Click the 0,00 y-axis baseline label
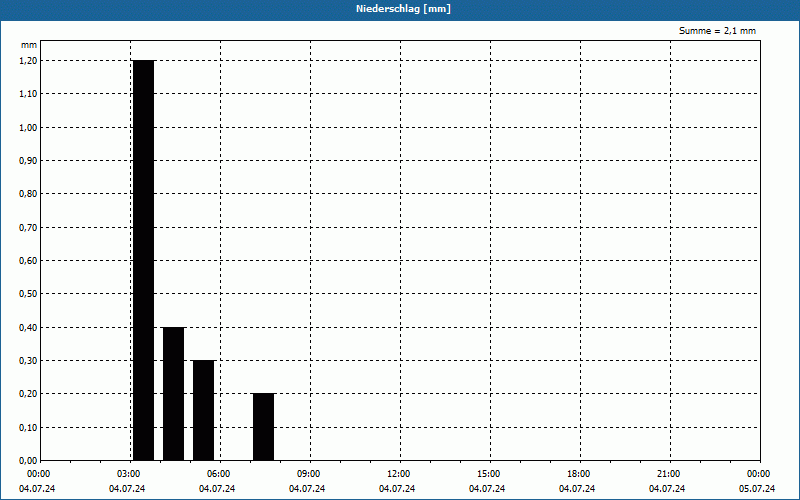 [28, 460]
